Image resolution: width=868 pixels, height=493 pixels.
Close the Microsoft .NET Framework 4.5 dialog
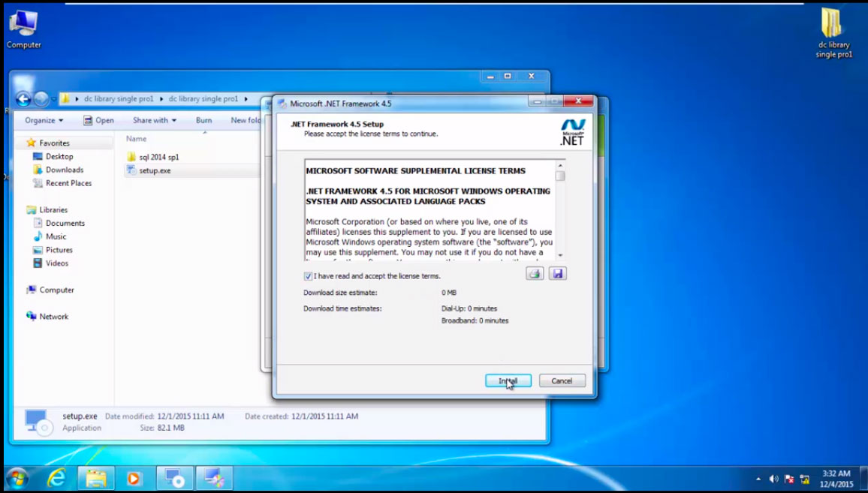pos(578,101)
